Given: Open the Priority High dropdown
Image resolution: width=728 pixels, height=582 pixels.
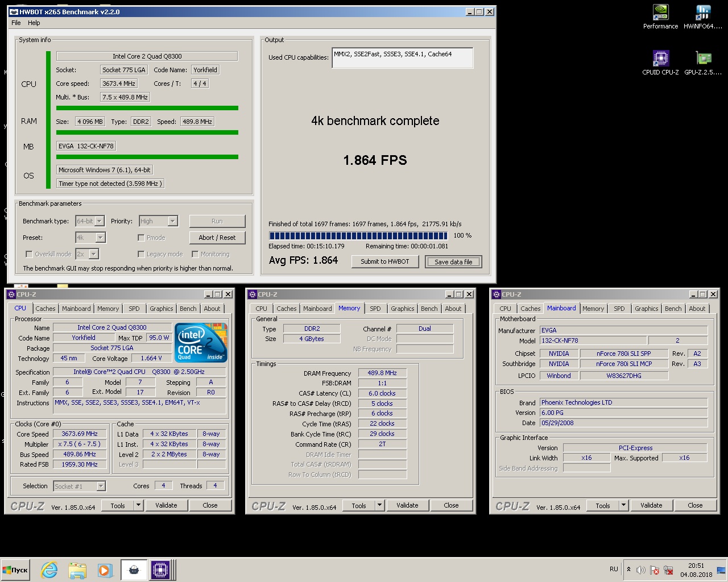Looking at the screenshot, I should click(x=172, y=221).
